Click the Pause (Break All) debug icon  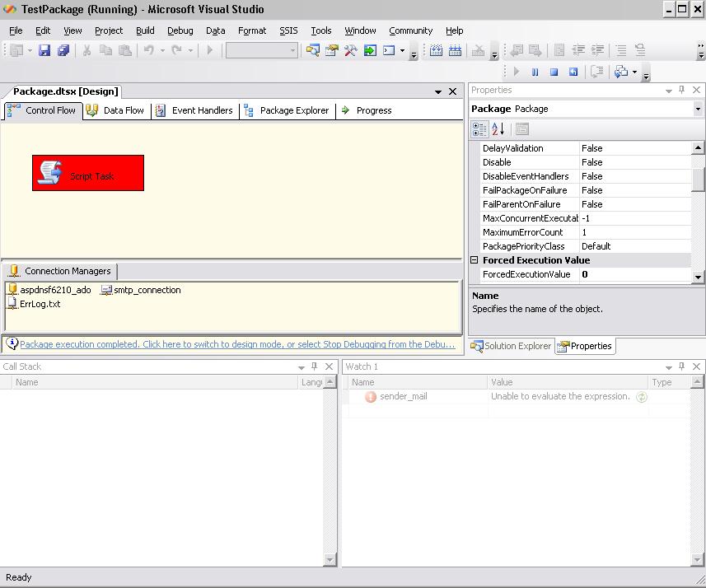pyautogui.click(x=535, y=72)
